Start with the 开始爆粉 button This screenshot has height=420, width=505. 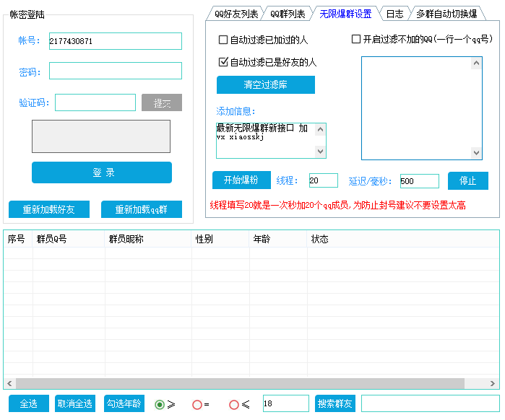coord(241,180)
